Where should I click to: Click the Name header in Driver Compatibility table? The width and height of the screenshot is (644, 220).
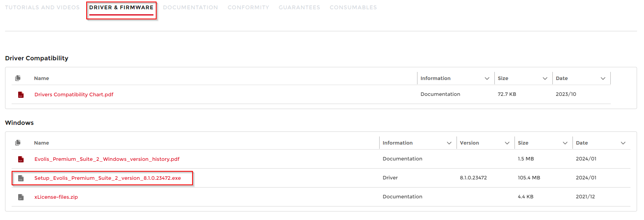coord(41,78)
